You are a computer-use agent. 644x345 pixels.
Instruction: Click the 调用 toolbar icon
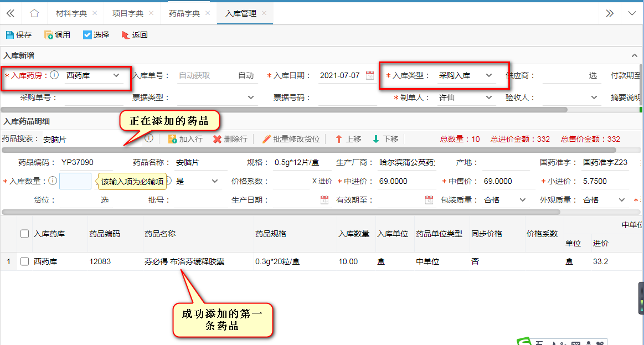pyautogui.click(x=49, y=35)
